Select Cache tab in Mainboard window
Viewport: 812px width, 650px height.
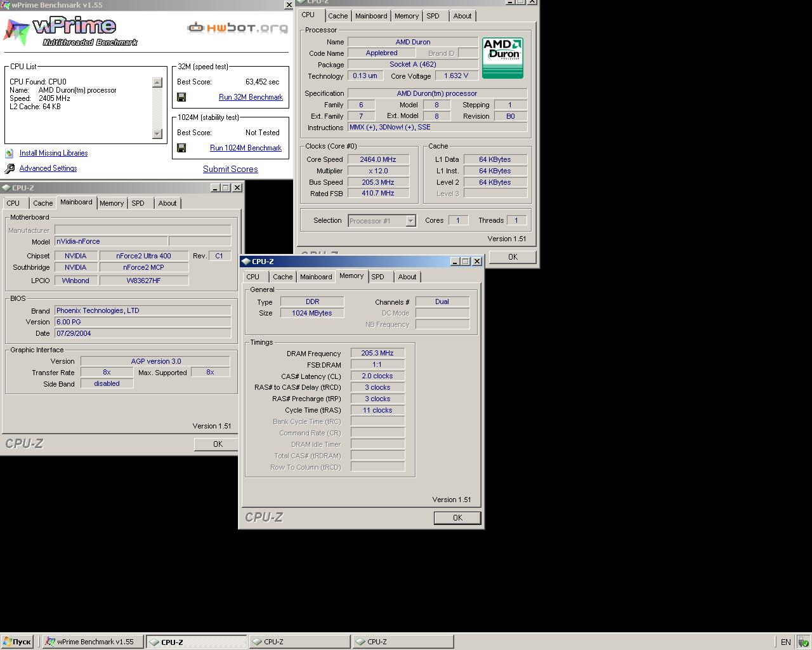click(x=43, y=203)
